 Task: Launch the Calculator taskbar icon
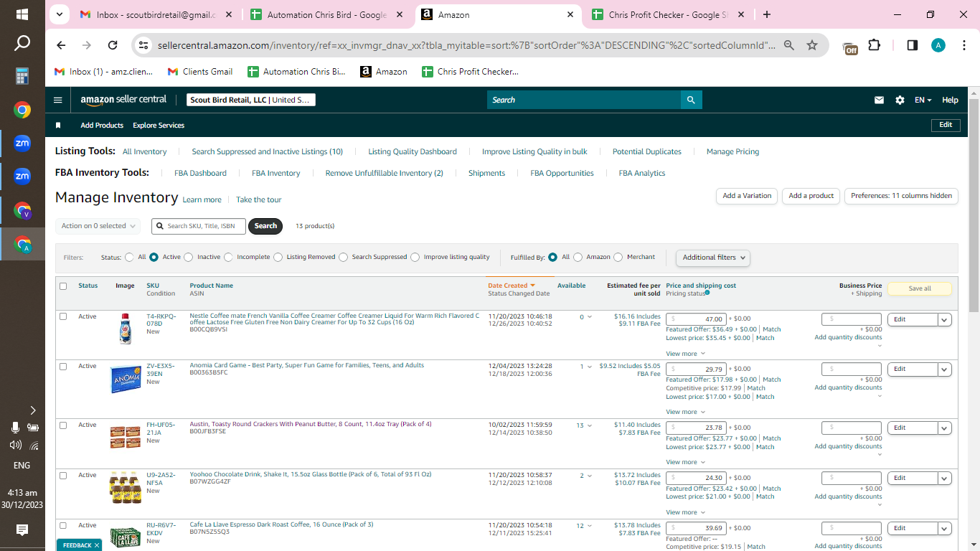click(22, 76)
